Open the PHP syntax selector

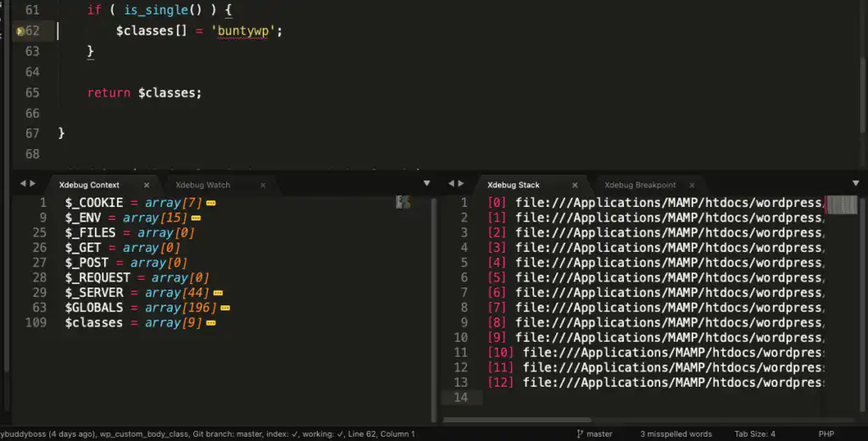pyautogui.click(x=825, y=434)
